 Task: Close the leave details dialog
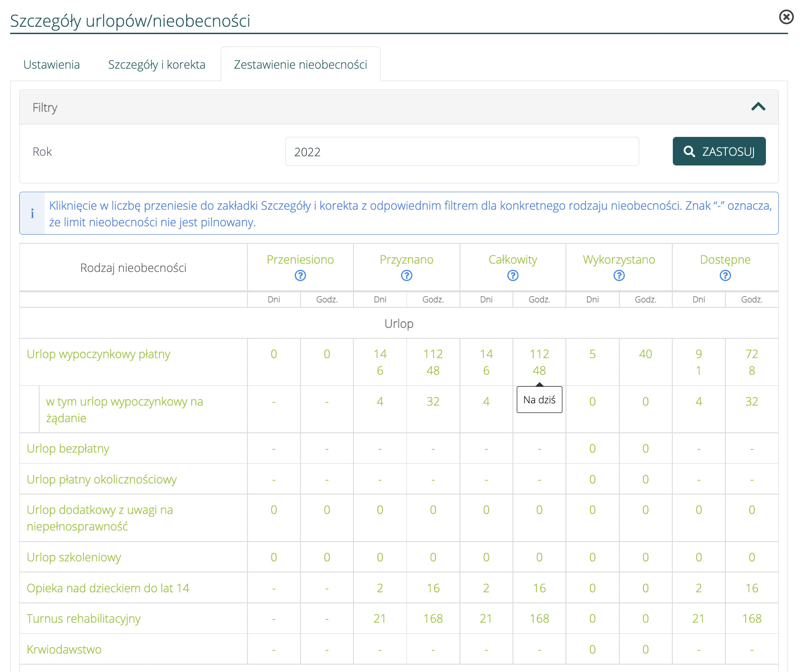[786, 17]
